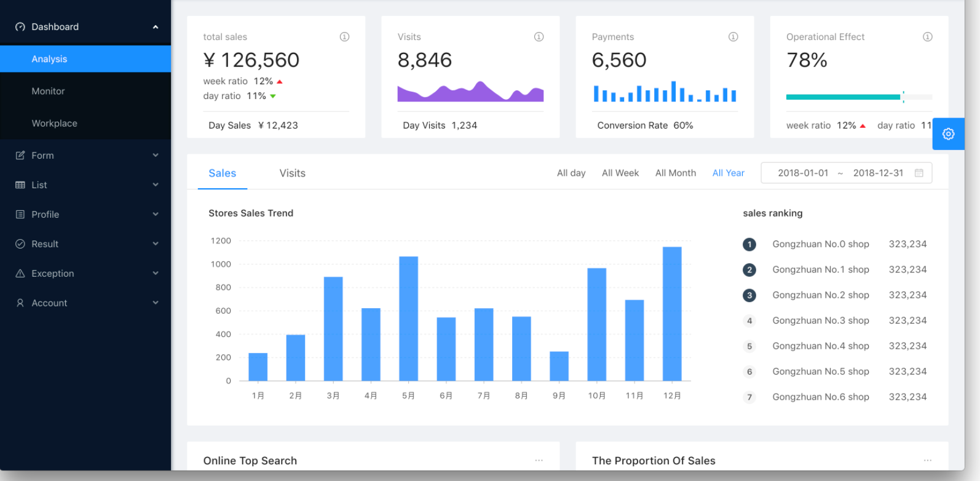Image resolution: width=980 pixels, height=481 pixels.
Task: Click the ¥ 126,560 total sales value
Action: tap(251, 60)
